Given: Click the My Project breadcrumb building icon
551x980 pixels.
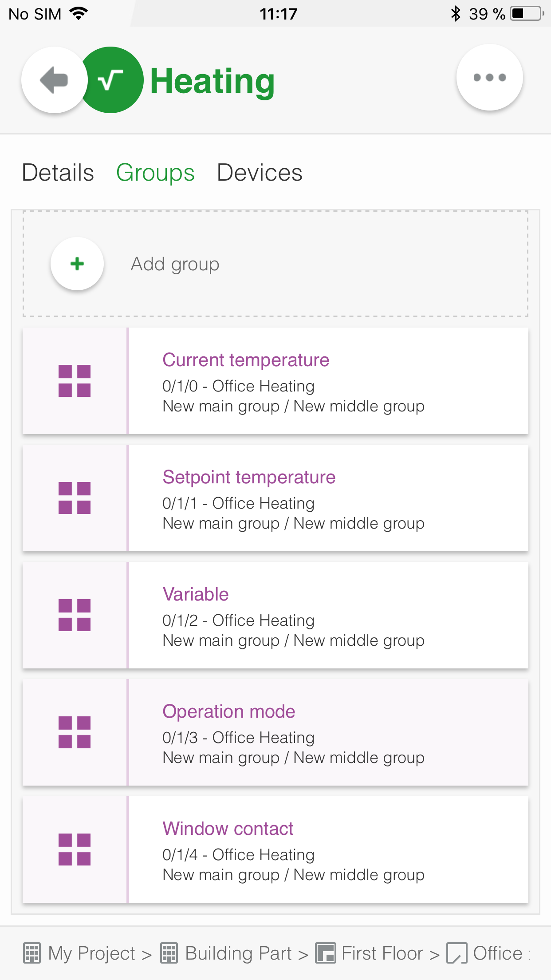Looking at the screenshot, I should pyautogui.click(x=31, y=952).
